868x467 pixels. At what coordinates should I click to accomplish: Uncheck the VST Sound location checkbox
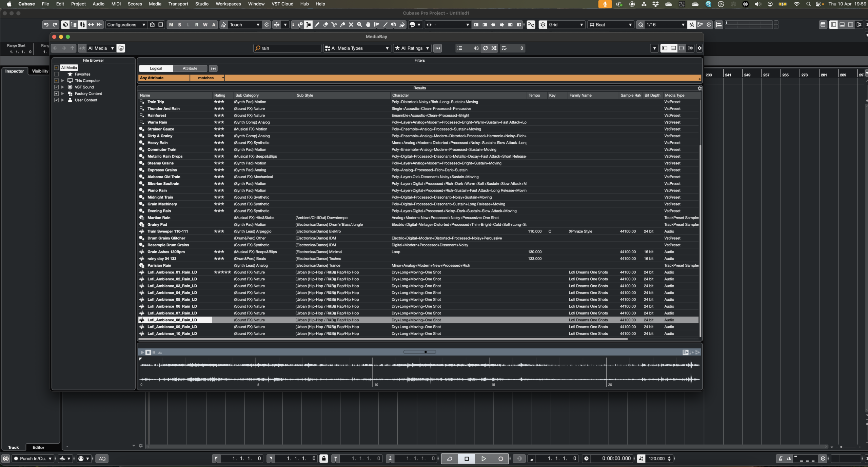click(x=57, y=87)
